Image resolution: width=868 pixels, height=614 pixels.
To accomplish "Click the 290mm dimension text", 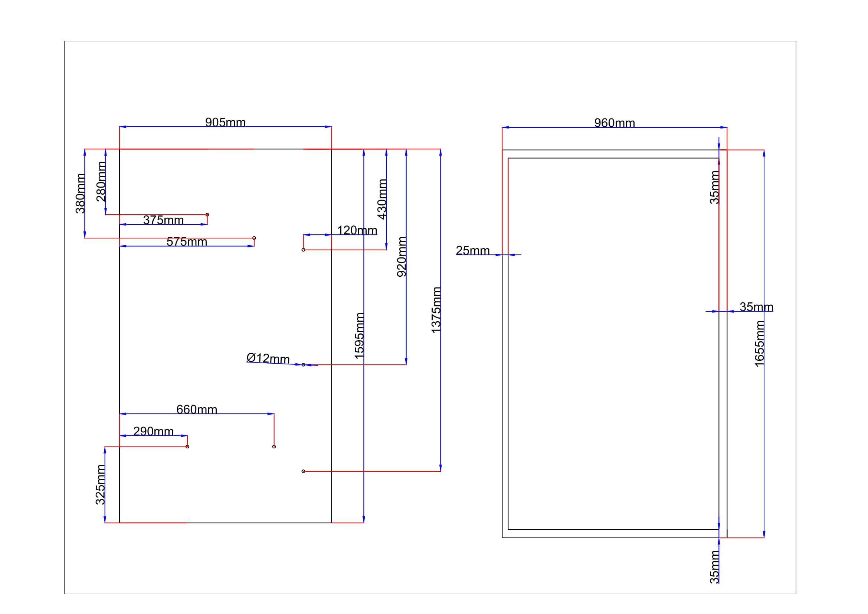I will point(154,431).
